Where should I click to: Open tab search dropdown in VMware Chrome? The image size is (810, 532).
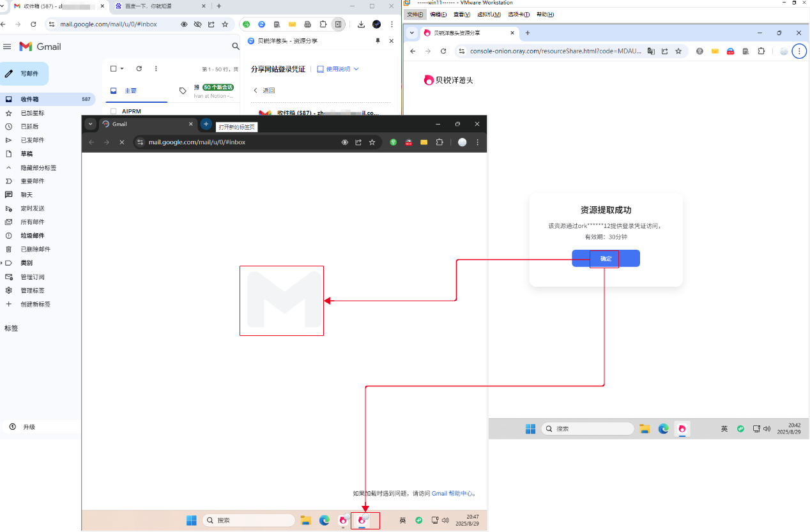(411, 33)
